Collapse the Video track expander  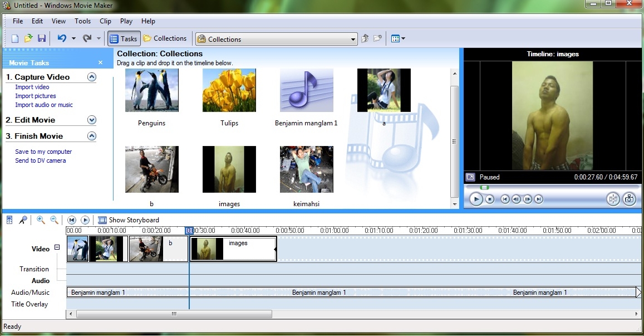pos(57,247)
